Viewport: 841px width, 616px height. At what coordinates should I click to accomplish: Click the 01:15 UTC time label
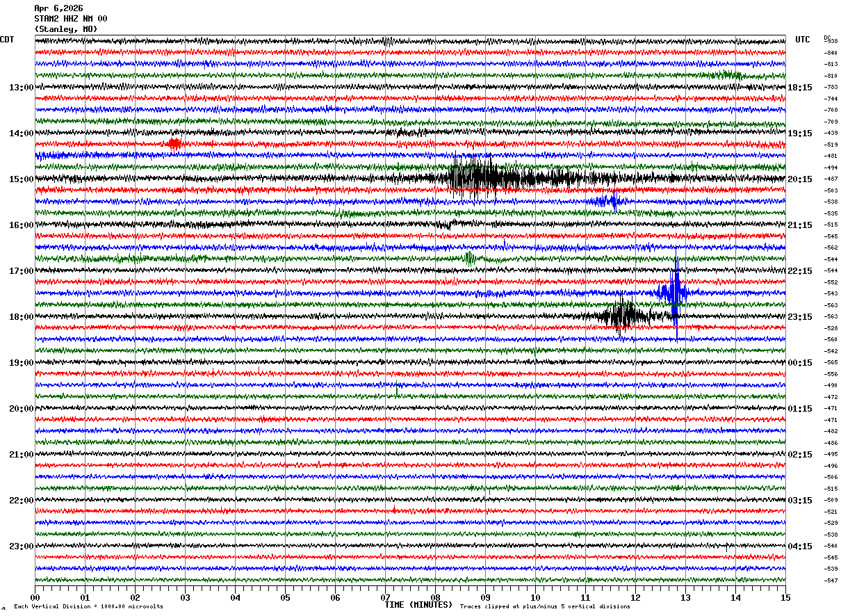pyautogui.click(x=801, y=409)
